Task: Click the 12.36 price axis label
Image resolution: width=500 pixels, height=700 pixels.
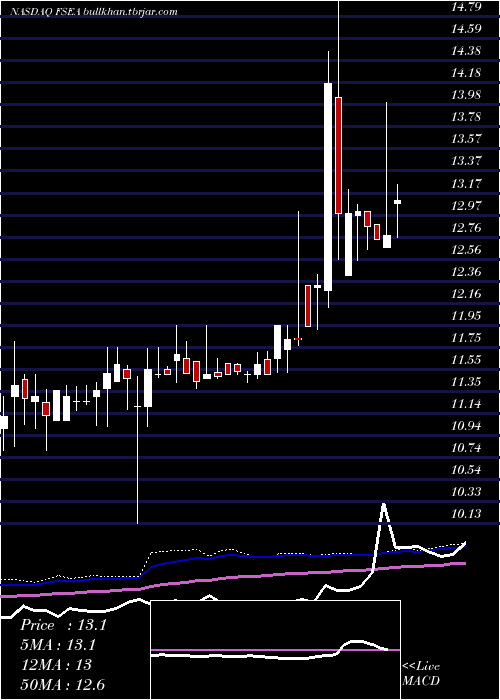Action: click(x=466, y=271)
